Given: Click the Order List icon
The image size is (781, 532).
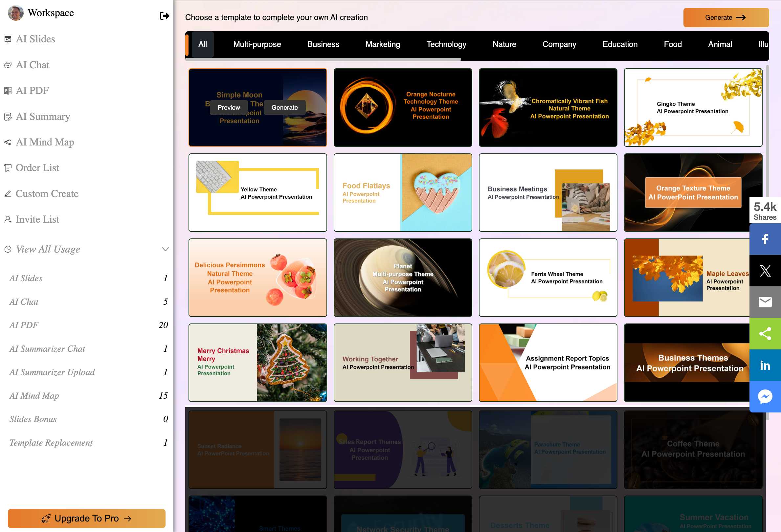Looking at the screenshot, I should coord(8,168).
